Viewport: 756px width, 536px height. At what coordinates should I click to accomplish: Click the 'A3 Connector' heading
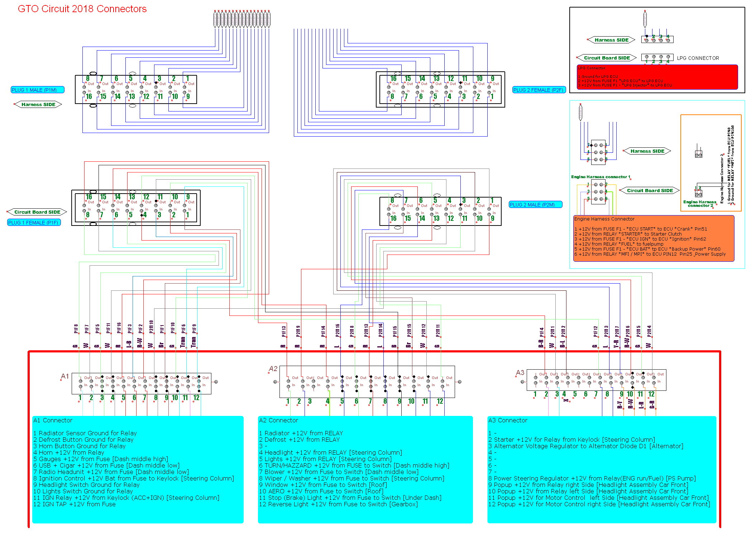tap(508, 421)
